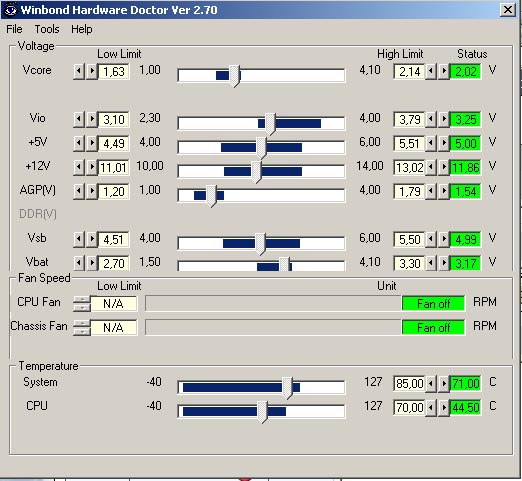This screenshot has height=481, width=522.
Task: Increase the Vcore high limit with the right arrow
Action: 444,71
